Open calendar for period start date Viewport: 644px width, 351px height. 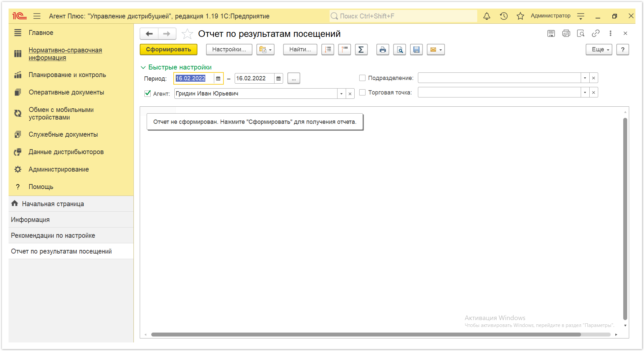pos(218,78)
